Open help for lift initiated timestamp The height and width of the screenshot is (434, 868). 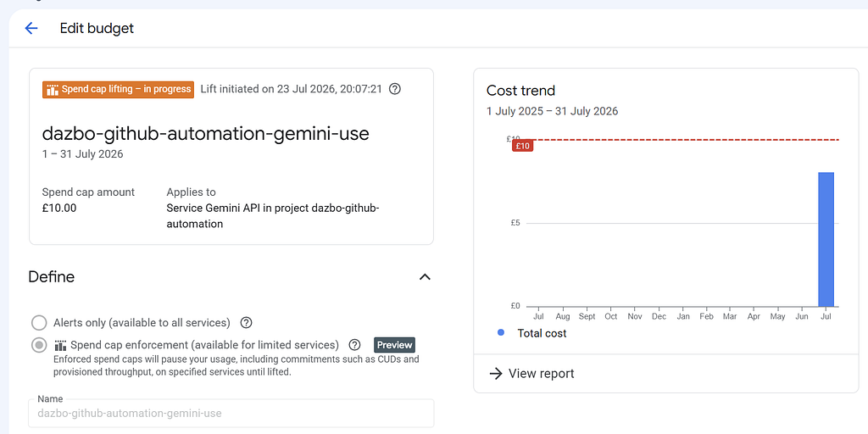[x=395, y=88]
